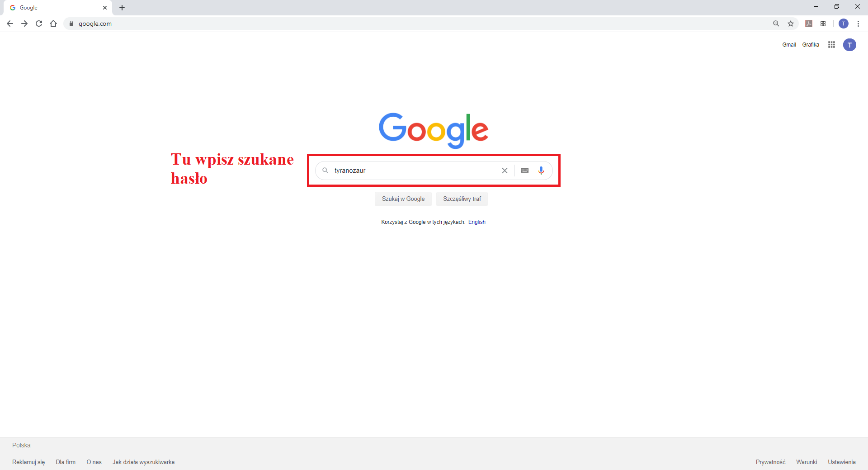Start voice search with the microphone
This screenshot has height=470, width=868.
point(541,171)
